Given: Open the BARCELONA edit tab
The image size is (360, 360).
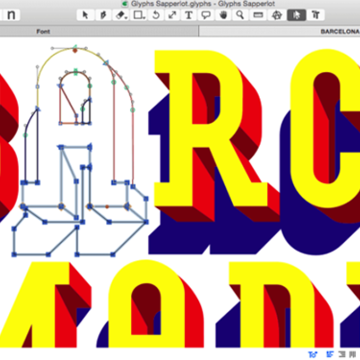Looking at the screenshot, I should pyautogui.click(x=340, y=32).
